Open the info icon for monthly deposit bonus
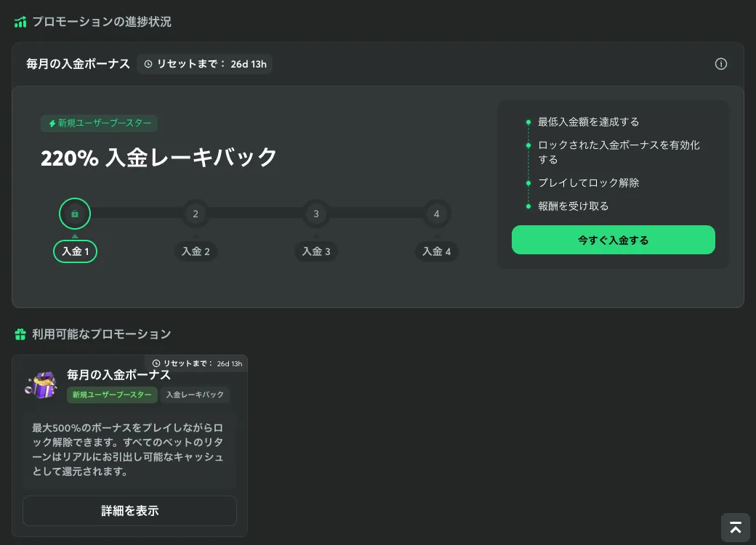The height and width of the screenshot is (545, 756). [x=720, y=64]
